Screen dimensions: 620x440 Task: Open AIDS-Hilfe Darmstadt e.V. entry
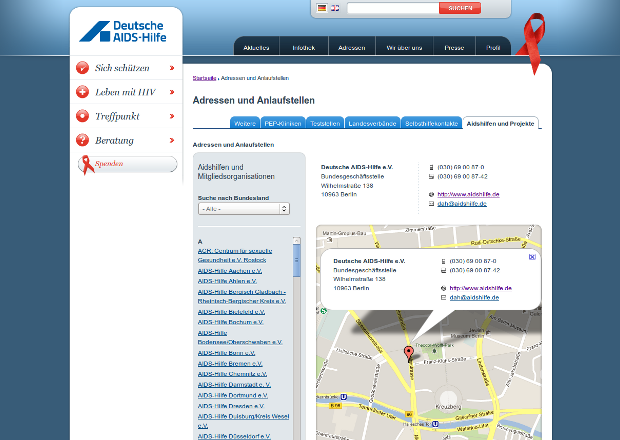pos(234,385)
